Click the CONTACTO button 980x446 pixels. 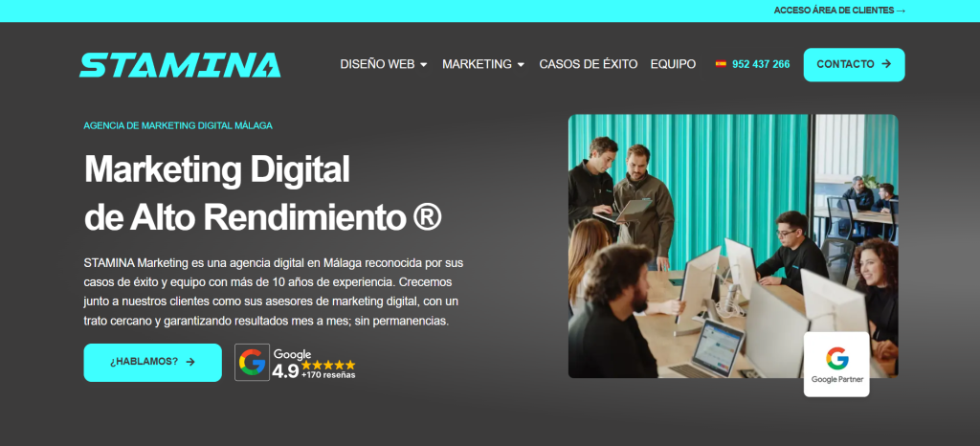point(854,64)
